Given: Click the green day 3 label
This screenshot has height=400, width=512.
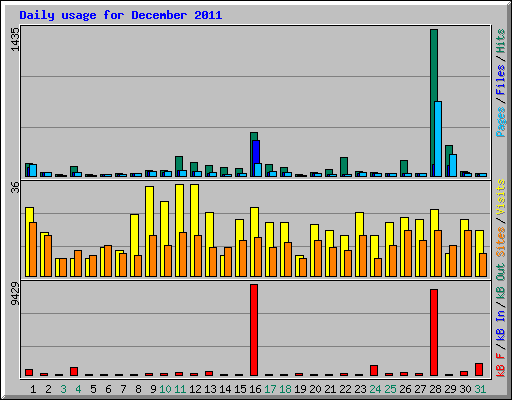Looking at the screenshot, I should [63, 389].
